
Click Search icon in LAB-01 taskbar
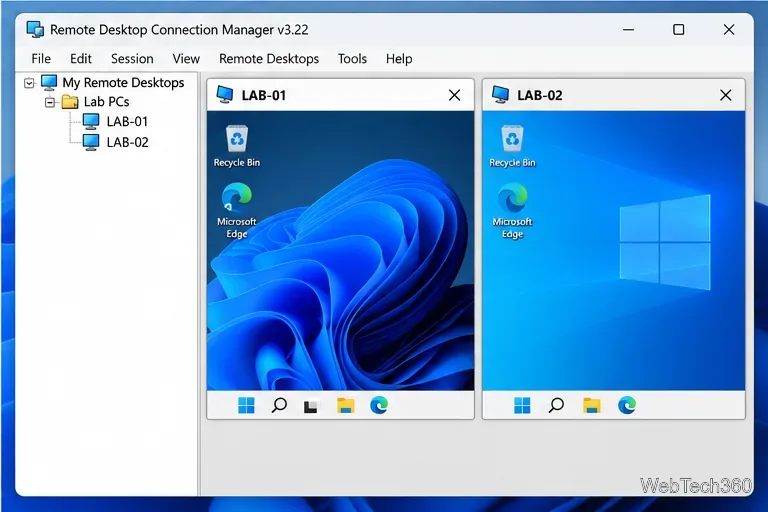coord(279,406)
